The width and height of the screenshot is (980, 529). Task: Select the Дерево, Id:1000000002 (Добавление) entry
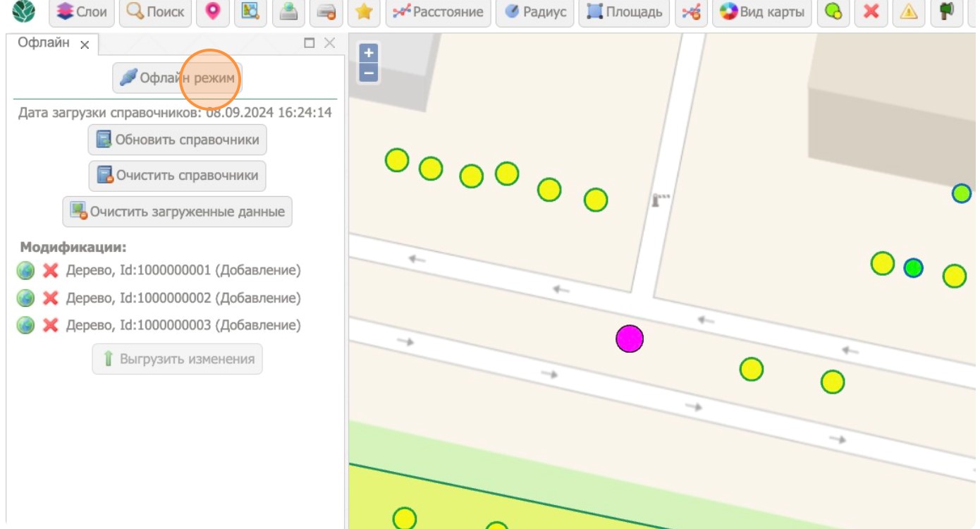(x=183, y=298)
